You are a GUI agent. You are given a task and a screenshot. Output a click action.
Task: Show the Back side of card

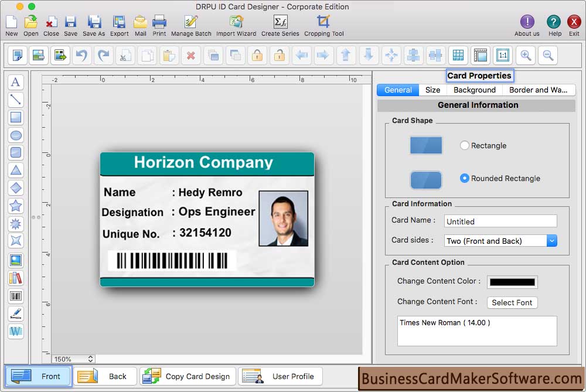(105, 376)
